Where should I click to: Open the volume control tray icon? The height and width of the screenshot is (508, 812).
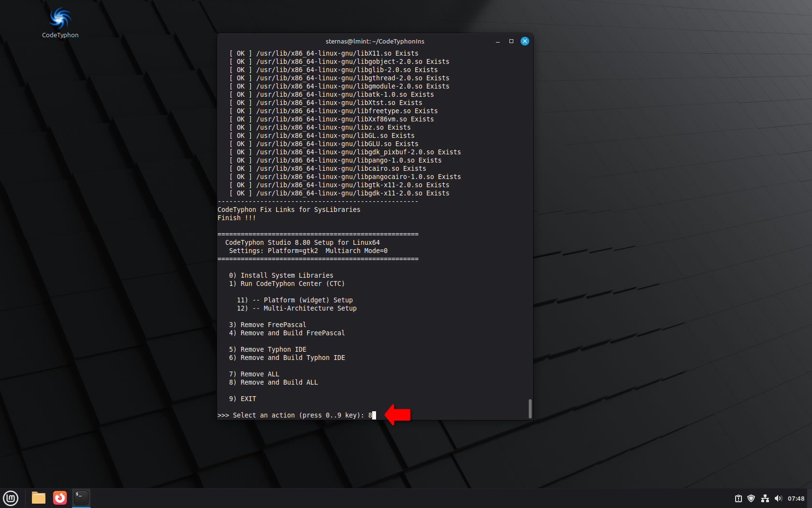(x=778, y=498)
